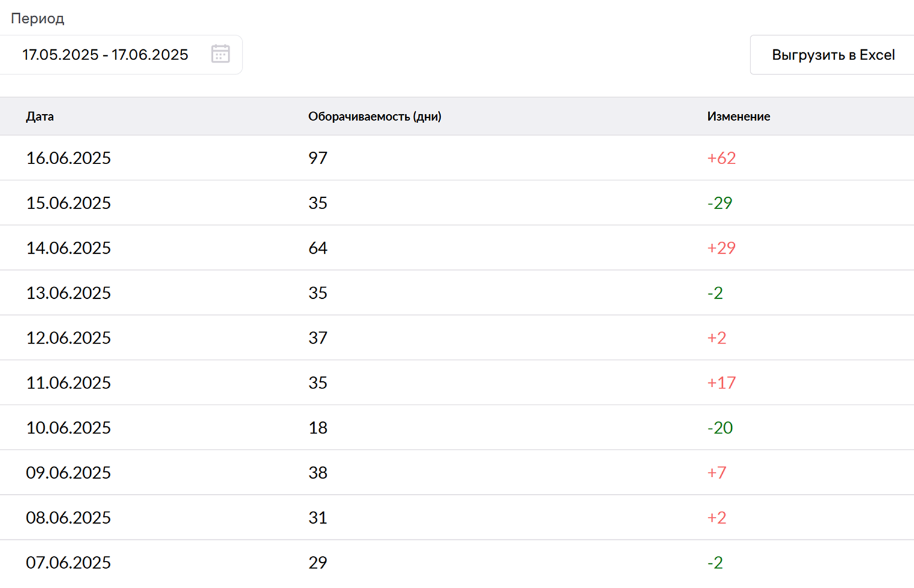Select the 10.06.2025 row date

pos(69,427)
